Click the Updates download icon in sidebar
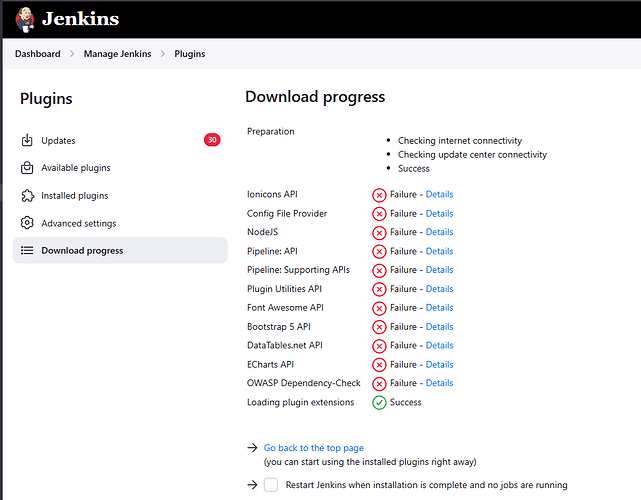 click(x=27, y=140)
